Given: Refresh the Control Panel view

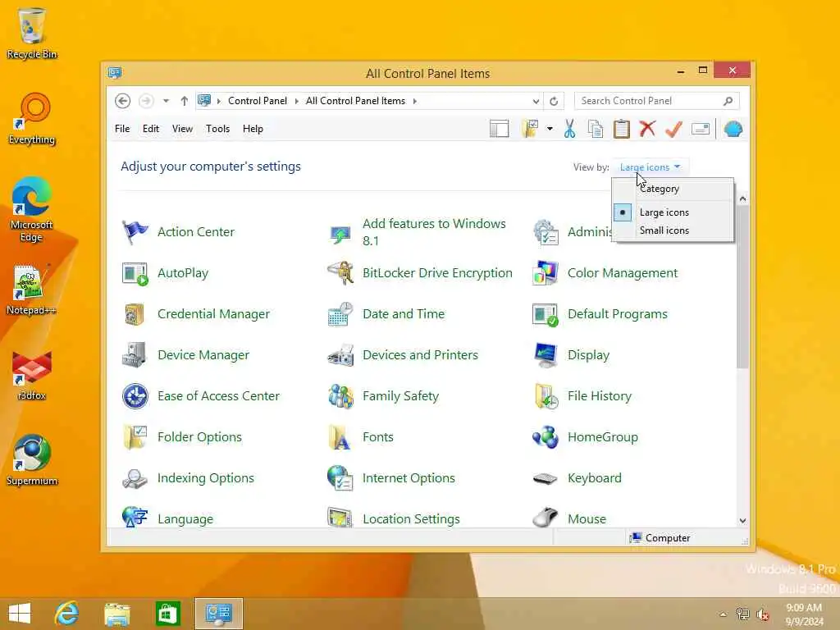Looking at the screenshot, I should [554, 101].
